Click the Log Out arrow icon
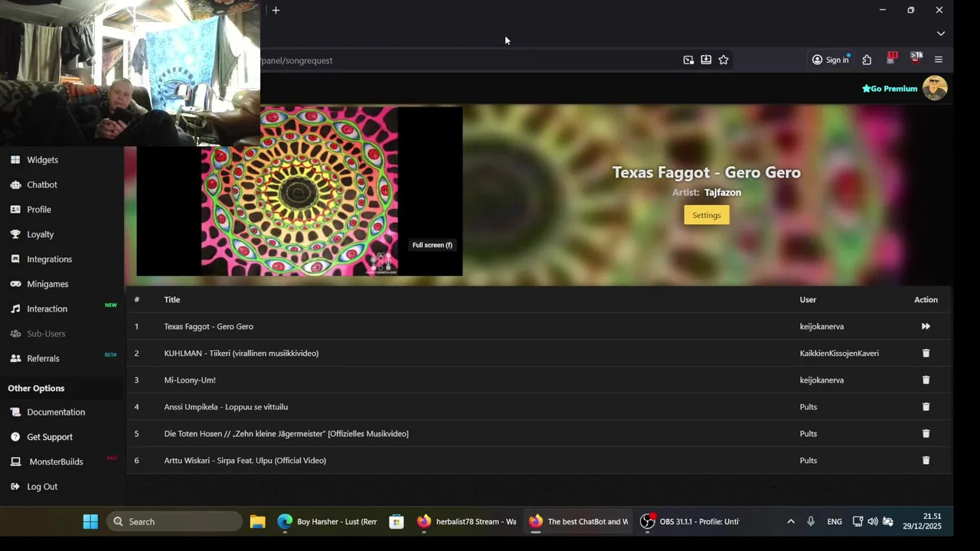This screenshot has width=980, height=551. tap(15, 487)
